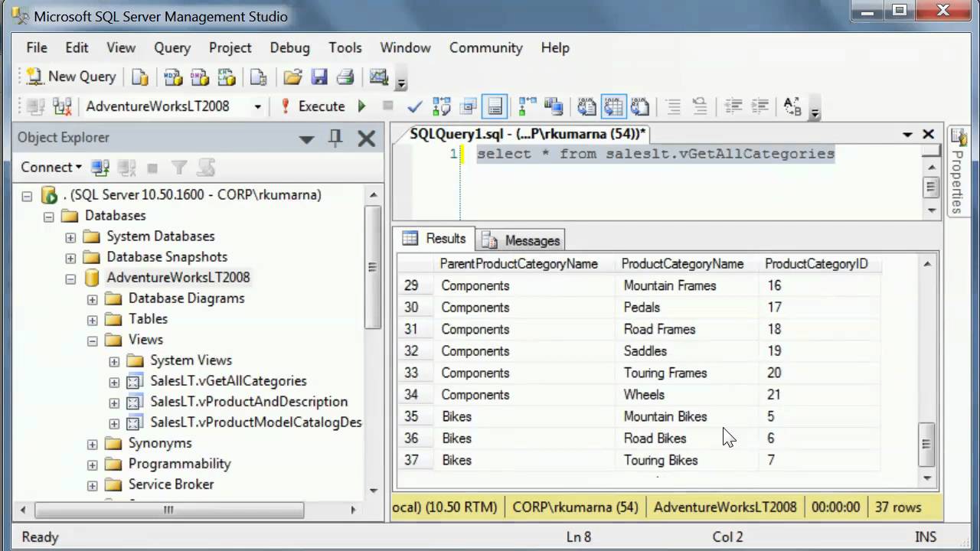The height and width of the screenshot is (551, 980).
Task: Expand the Tables folder
Action: coord(92,320)
